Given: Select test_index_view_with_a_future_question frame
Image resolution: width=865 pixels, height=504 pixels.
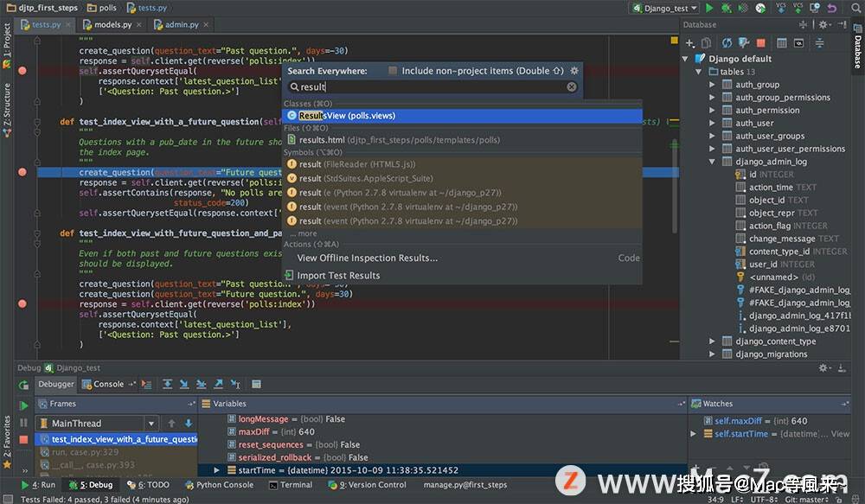Looking at the screenshot, I should [117, 439].
